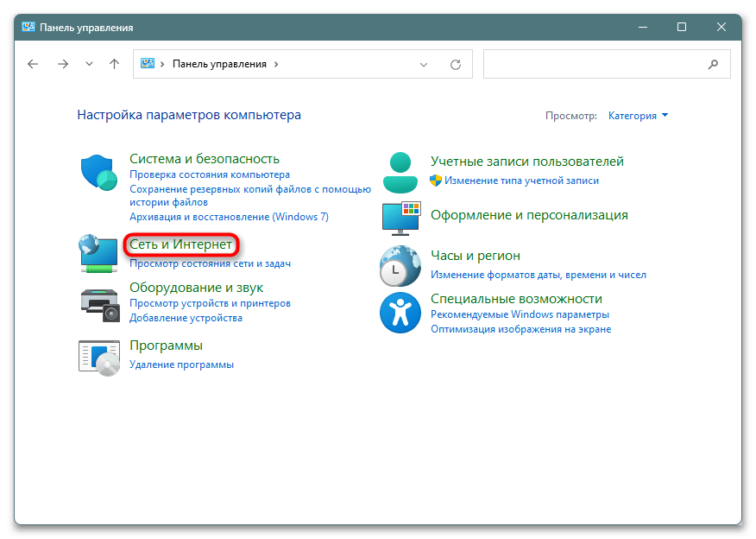Click the Ease of Access icon
This screenshot has height=539, width=756.
coord(400,313)
